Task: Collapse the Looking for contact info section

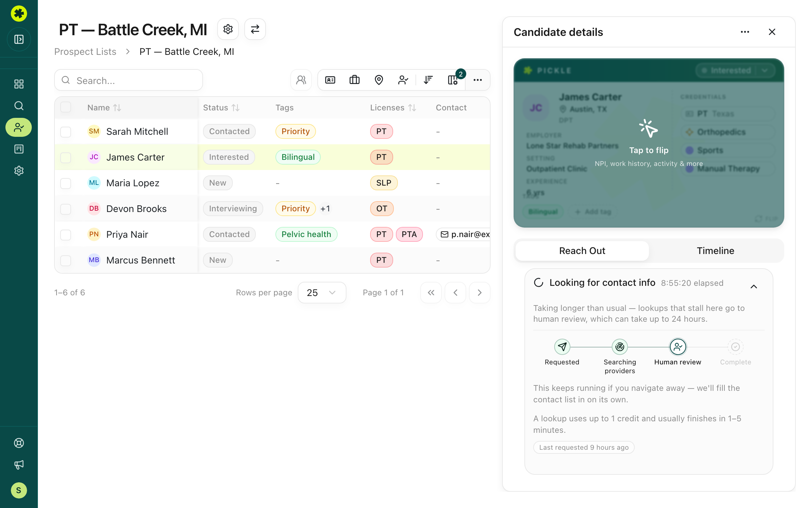Action: (x=754, y=287)
